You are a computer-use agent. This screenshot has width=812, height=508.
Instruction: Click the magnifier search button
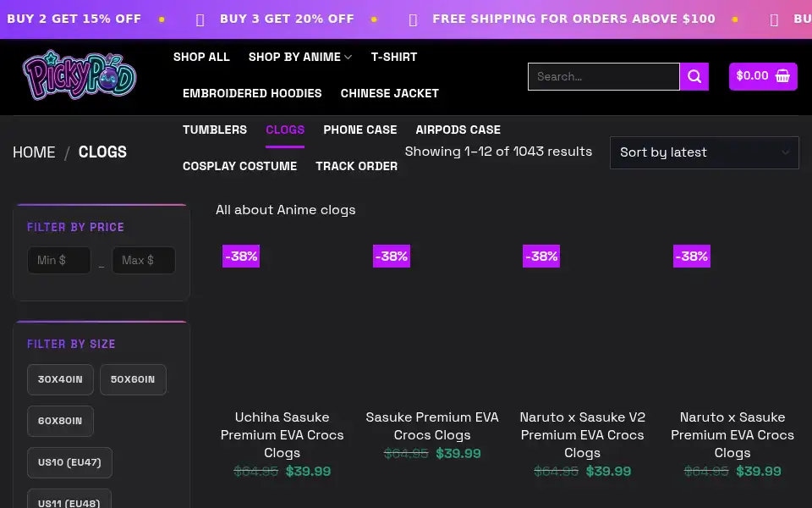[x=694, y=77]
